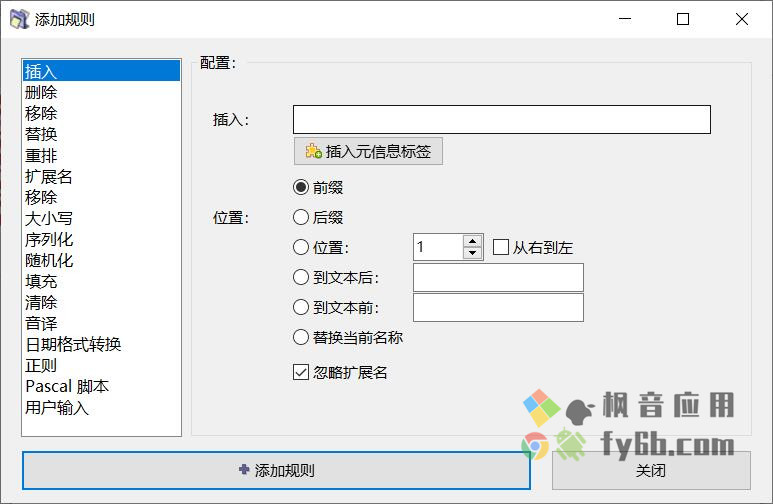Click the 添加规则 button
The image size is (773, 504).
point(276,470)
